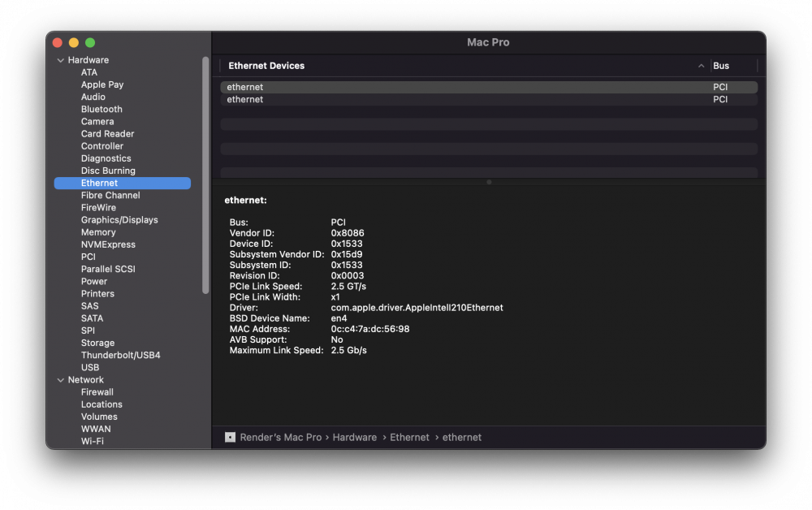Open Parallel SCSI category
812x510 pixels.
click(108, 270)
